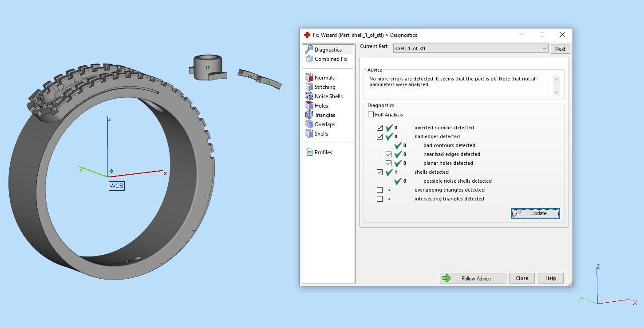The width and height of the screenshot is (644, 328).
Task: Enable the Full Analysis checkbox
Action: [x=371, y=115]
